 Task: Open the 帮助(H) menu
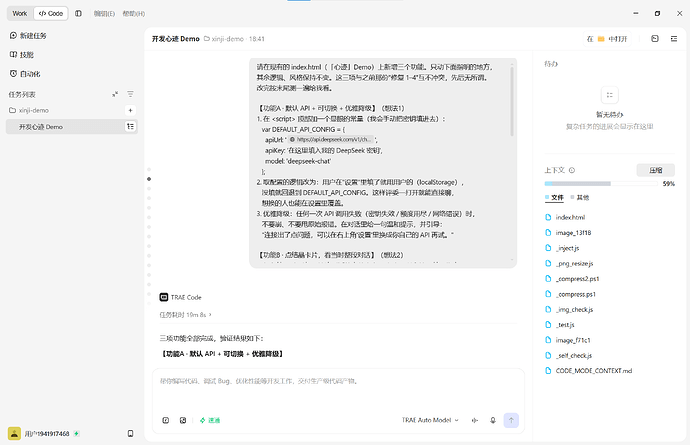click(134, 14)
